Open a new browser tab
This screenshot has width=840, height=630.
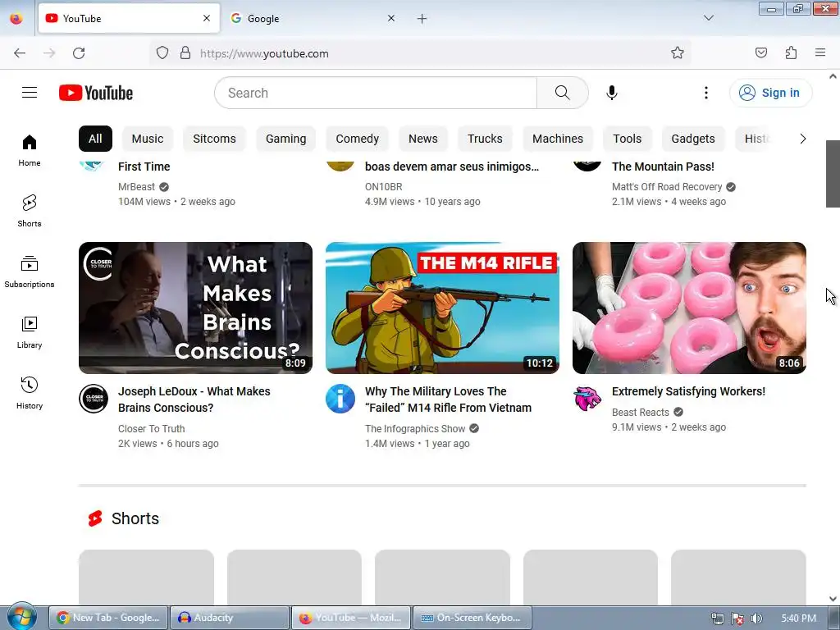pos(422,19)
